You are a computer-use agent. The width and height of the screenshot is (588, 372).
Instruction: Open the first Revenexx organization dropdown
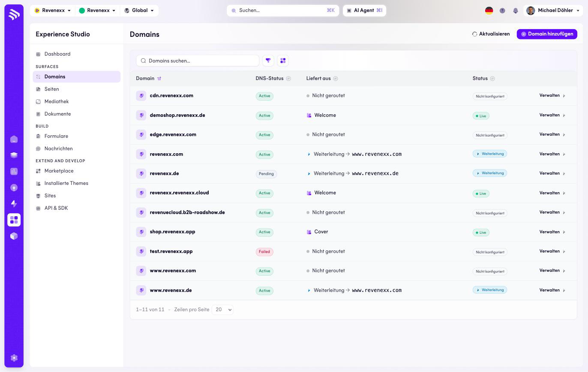52,11
